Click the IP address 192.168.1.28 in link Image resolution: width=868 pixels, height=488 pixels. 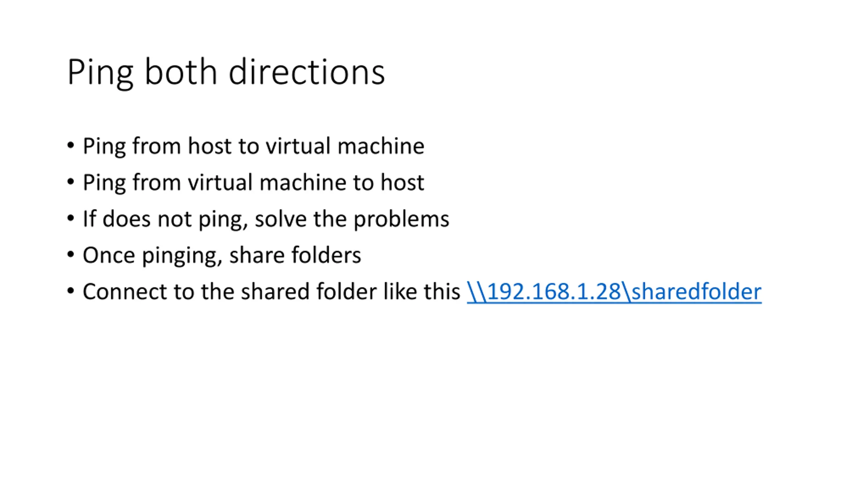coord(554,291)
